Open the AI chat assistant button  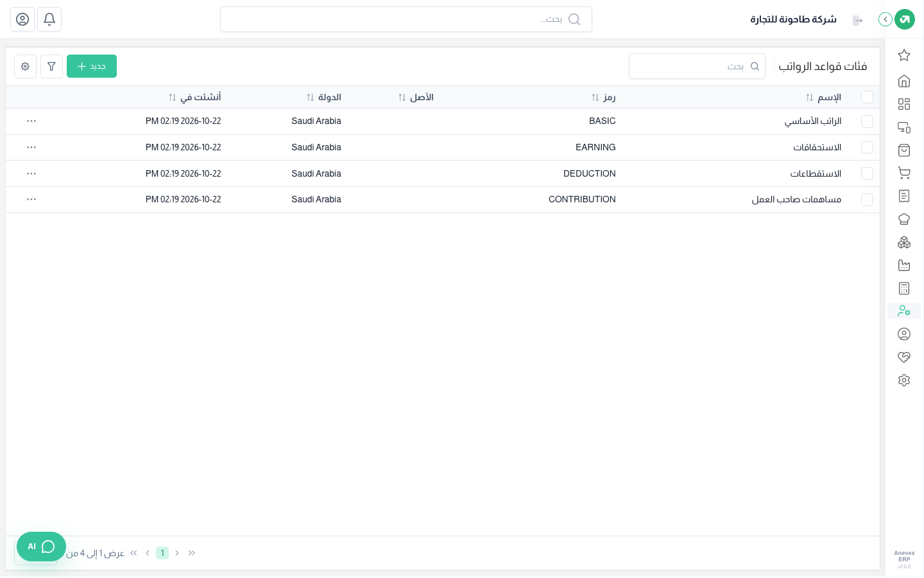click(41, 547)
